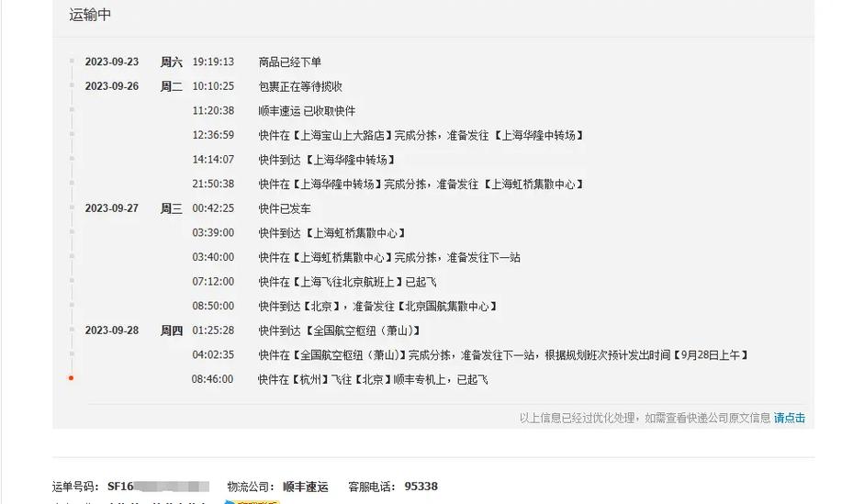Click the 上海飞往北京航班上 已起飞 entry
The height and width of the screenshot is (504, 853).
tap(347, 282)
